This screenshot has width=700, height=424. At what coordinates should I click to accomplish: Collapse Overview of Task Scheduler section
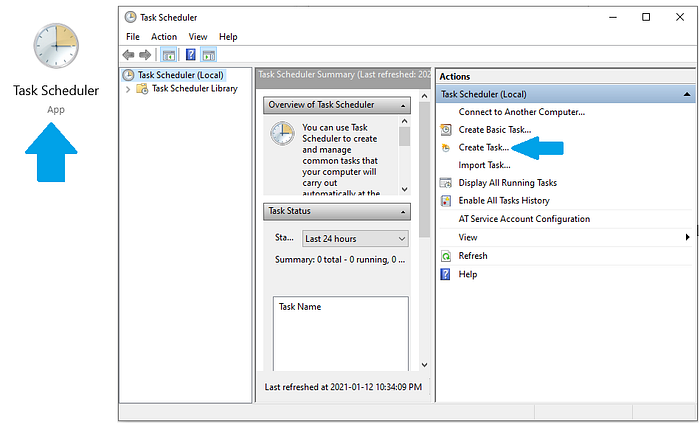tap(403, 106)
